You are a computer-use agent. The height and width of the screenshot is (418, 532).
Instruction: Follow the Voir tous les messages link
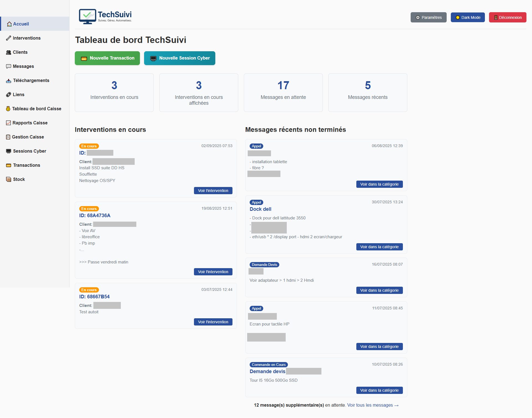pos(373,405)
